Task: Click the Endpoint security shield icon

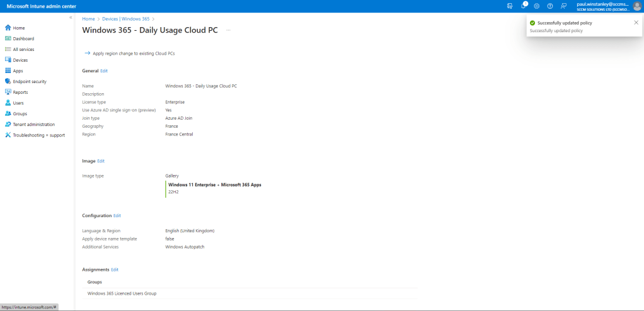Action: [x=8, y=81]
